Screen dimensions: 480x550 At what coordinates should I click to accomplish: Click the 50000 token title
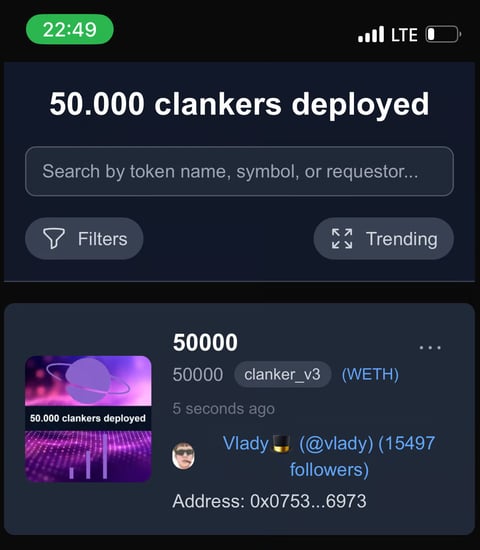(205, 342)
